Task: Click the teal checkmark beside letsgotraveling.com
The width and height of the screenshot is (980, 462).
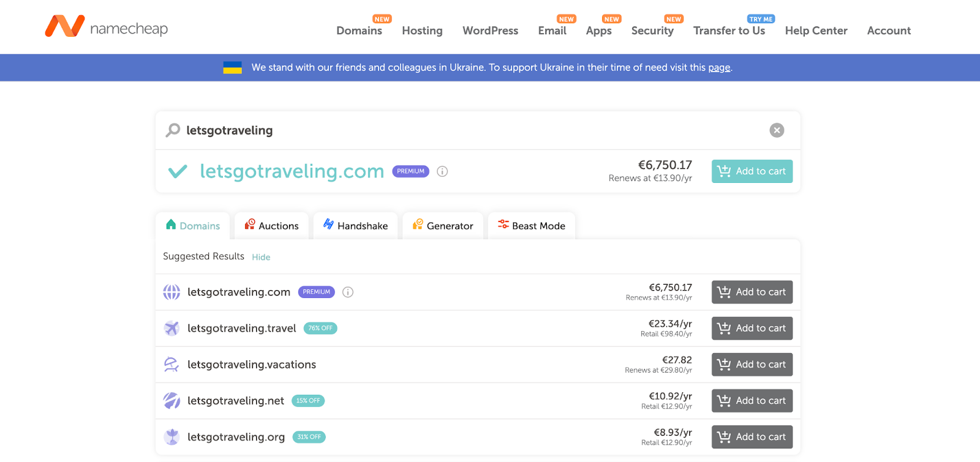Action: pos(178,171)
